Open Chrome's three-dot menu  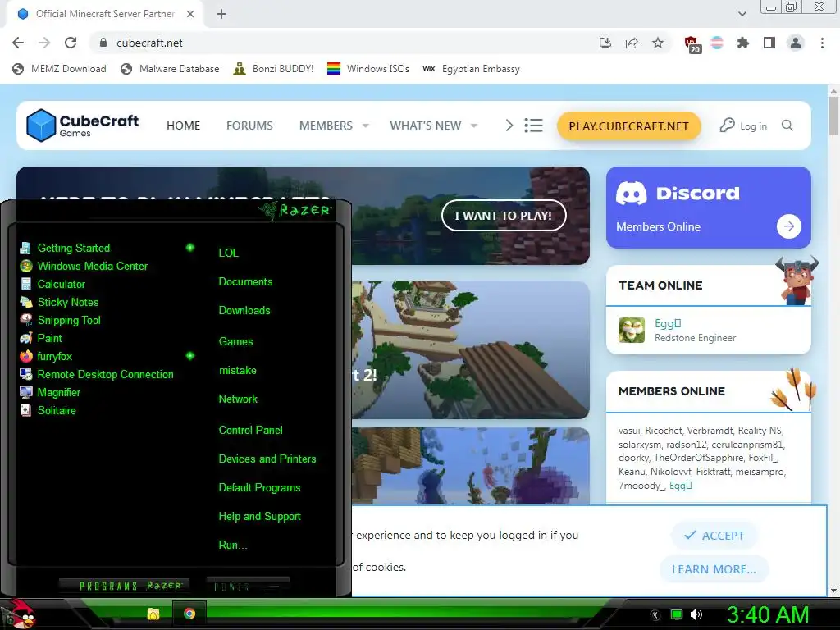pos(822,43)
